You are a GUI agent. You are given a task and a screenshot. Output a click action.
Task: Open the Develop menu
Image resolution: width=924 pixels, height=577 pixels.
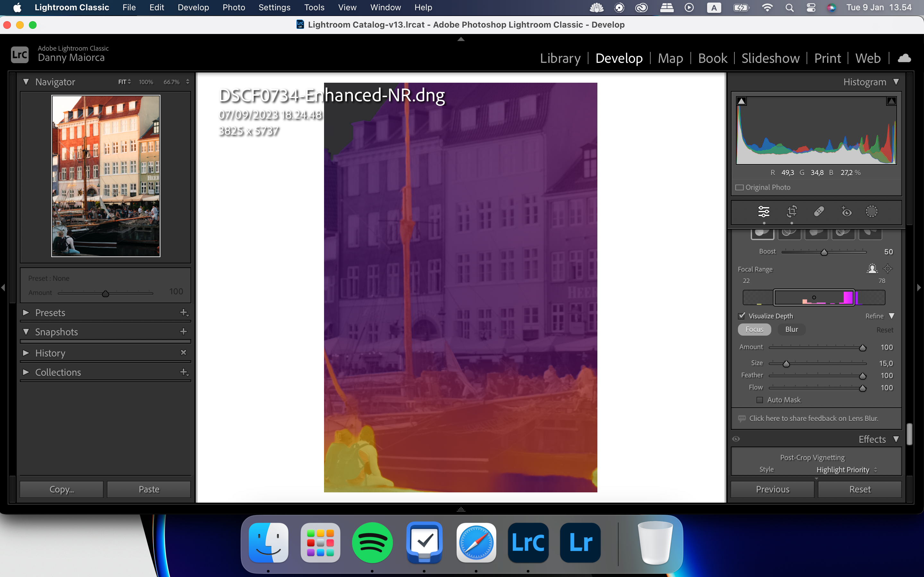point(193,7)
